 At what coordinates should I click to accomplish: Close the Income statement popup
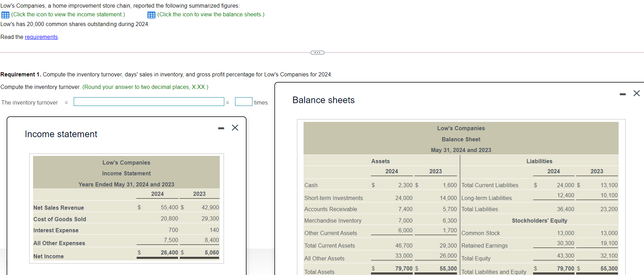point(235,128)
